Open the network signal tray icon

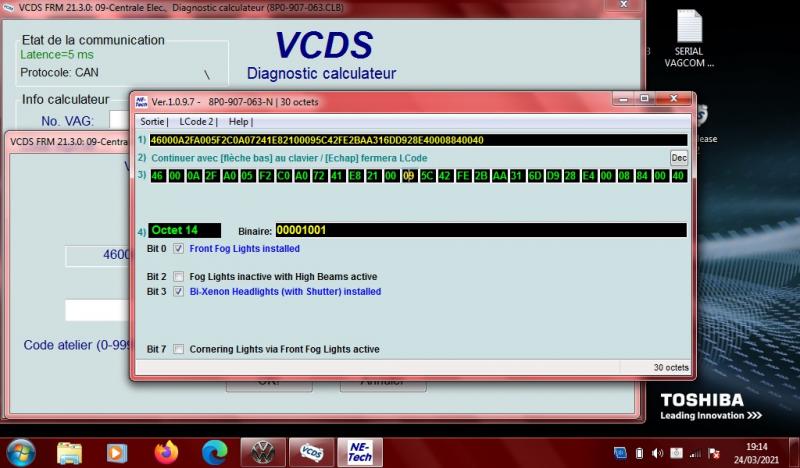695,453
